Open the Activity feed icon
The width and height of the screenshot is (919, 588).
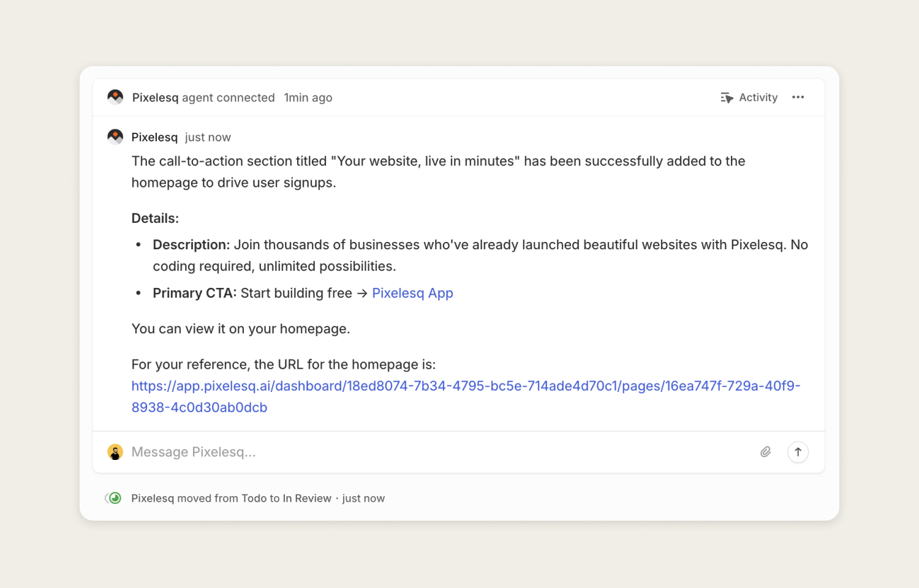(x=727, y=97)
